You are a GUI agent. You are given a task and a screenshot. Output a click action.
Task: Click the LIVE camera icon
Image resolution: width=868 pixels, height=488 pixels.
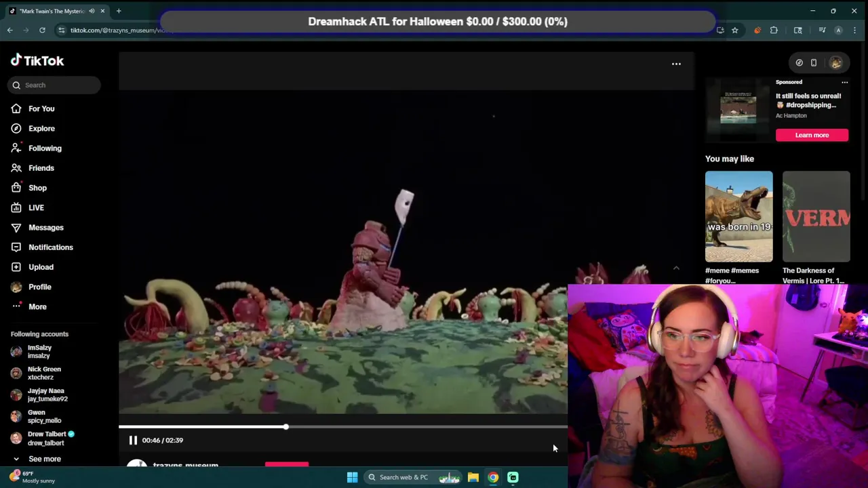(x=16, y=207)
